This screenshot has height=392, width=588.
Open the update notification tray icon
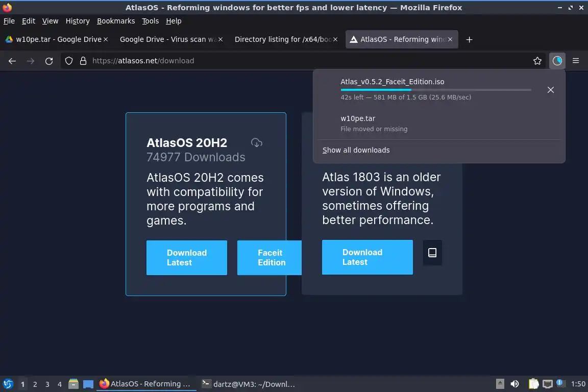point(560,383)
